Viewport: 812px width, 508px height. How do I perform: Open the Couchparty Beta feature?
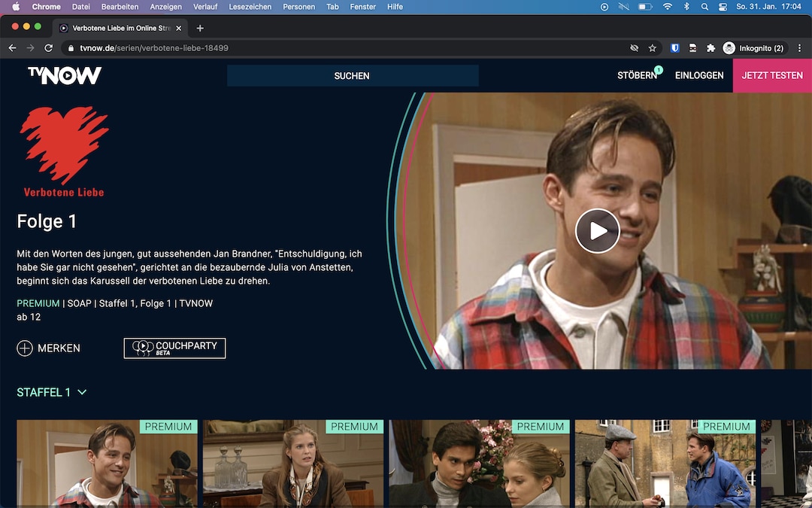click(174, 348)
